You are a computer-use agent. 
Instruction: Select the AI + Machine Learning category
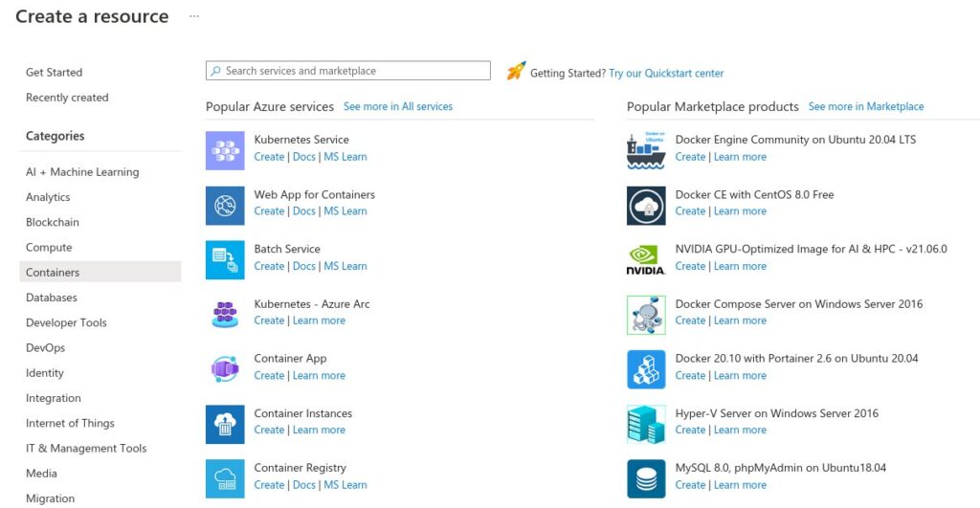pos(82,172)
